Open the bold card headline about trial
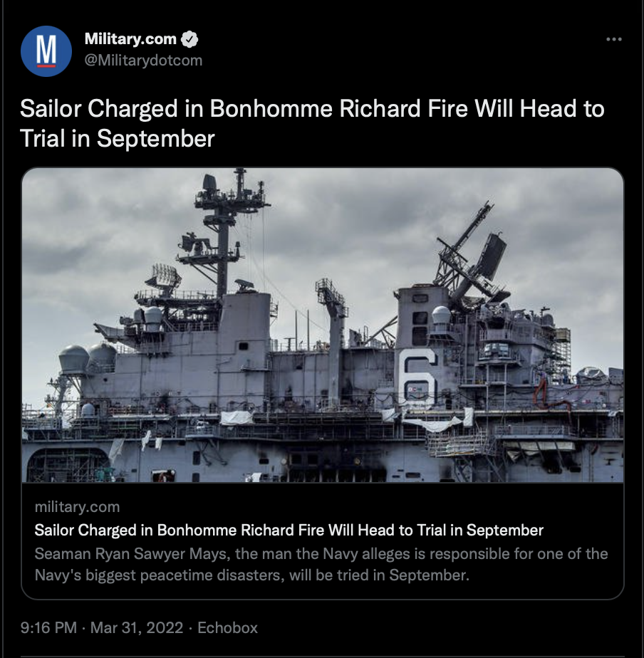The width and height of the screenshot is (644, 658). pyautogui.click(x=289, y=531)
